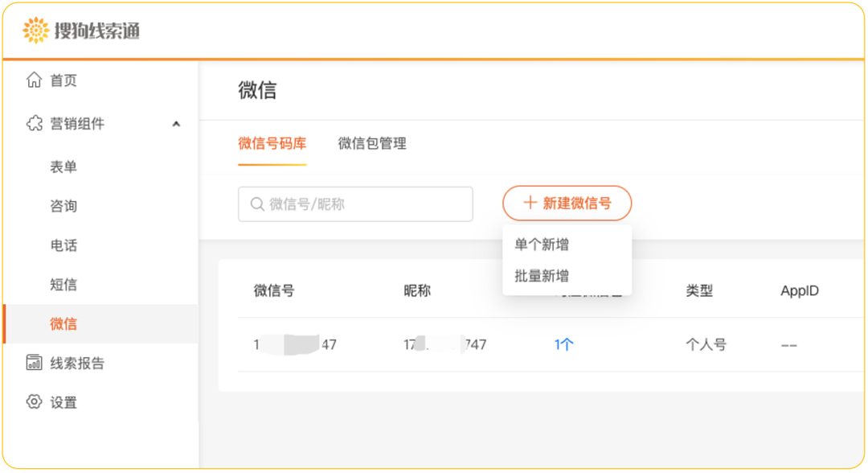Viewport: 868px width, 473px height.
Task: Click the AppID column header
Action: pyautogui.click(x=800, y=290)
